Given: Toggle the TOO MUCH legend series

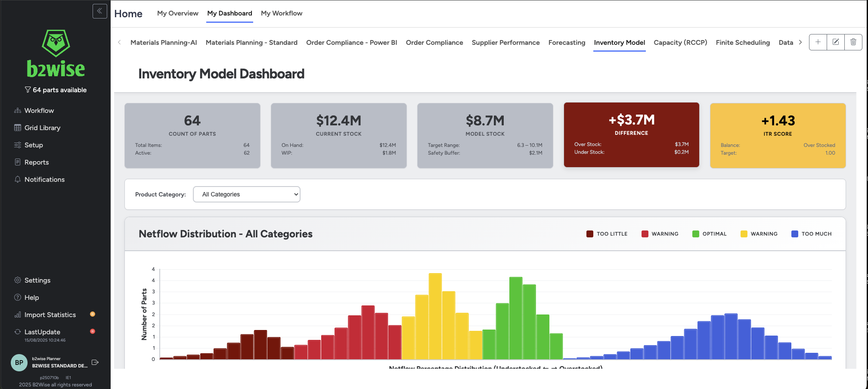Looking at the screenshot, I should pos(811,234).
